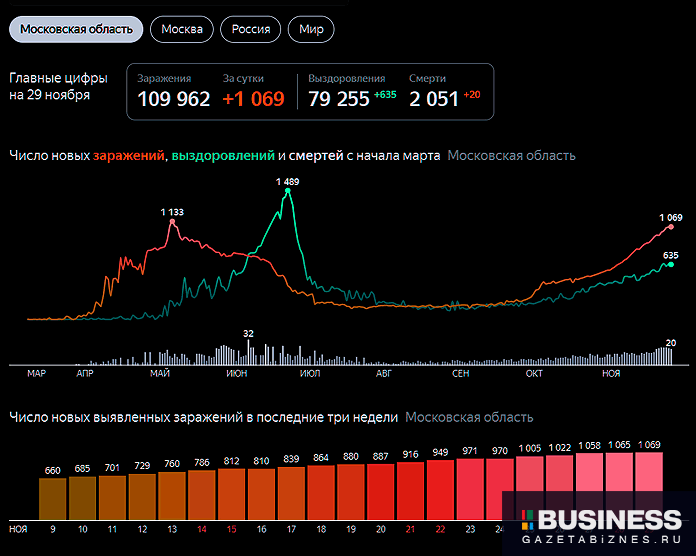The image size is (696, 556).
Task: Open the Мир tab
Action: pos(310,29)
